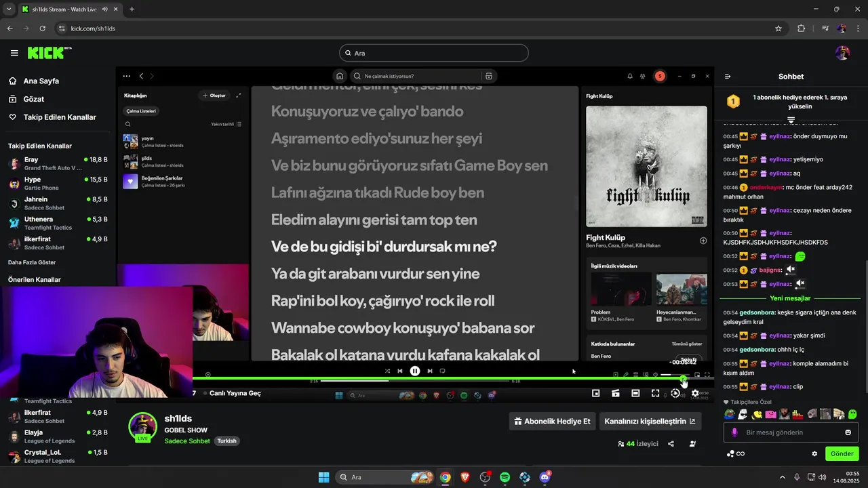868x488 pixels.
Task: Click Tümünü göster link
Action: [x=686, y=344]
